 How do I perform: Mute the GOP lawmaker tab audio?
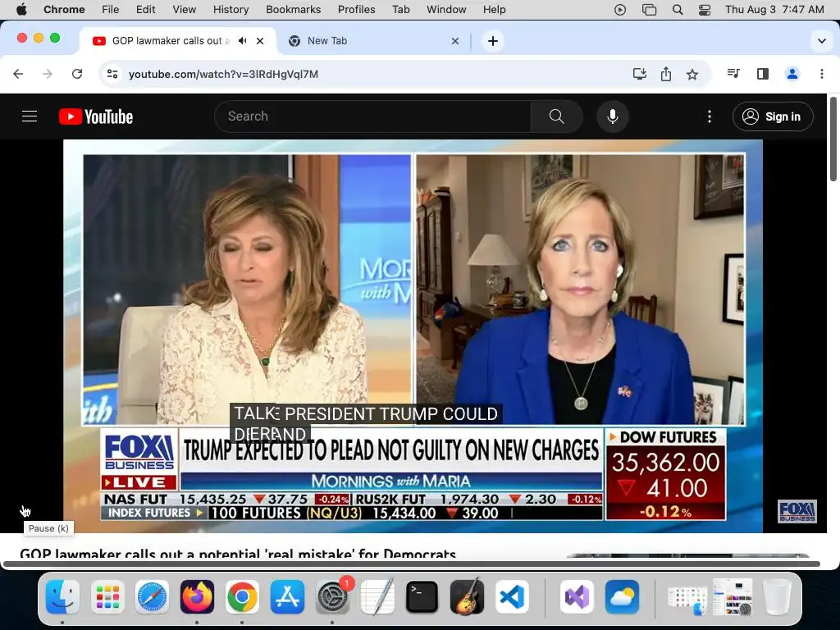pyautogui.click(x=243, y=41)
